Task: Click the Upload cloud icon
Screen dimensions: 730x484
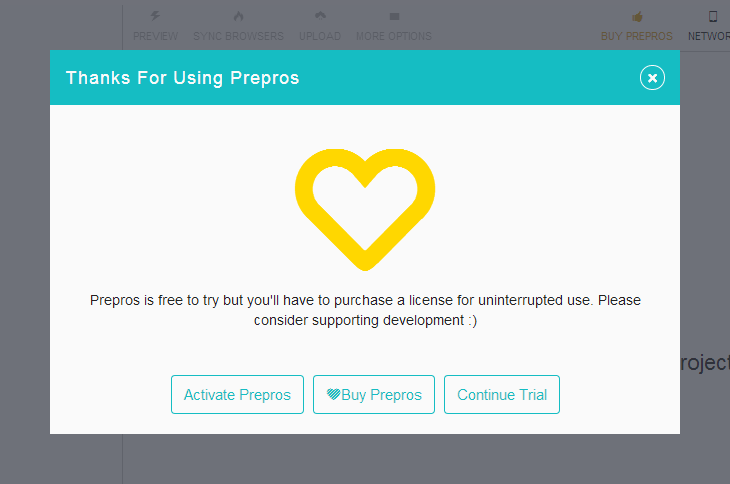Action: coord(320,17)
